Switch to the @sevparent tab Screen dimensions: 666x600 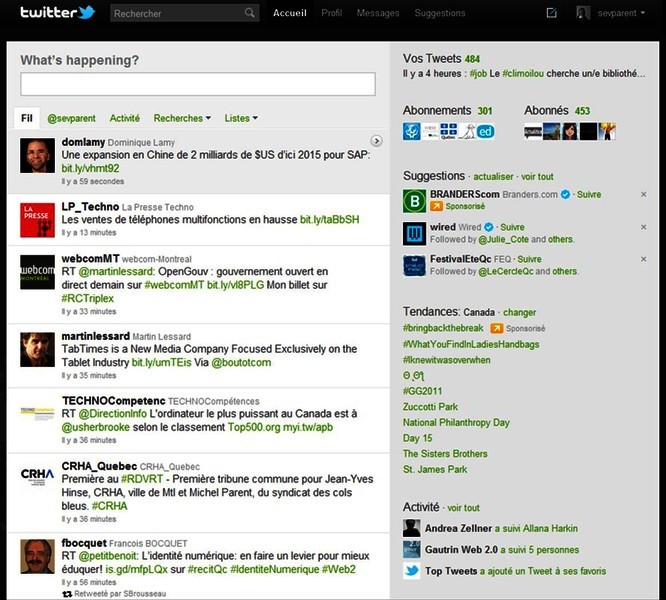pyautogui.click(x=71, y=118)
